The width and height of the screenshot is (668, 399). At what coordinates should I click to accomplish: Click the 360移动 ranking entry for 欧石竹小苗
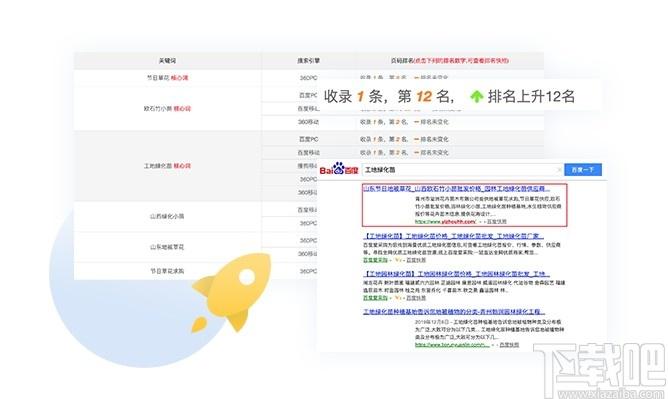click(403, 122)
